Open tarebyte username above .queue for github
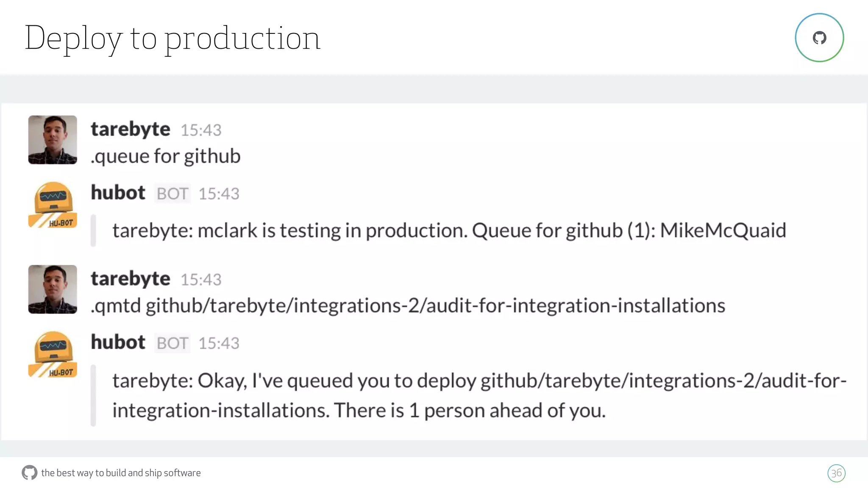Viewport: 868px width, 488px height. click(x=131, y=129)
